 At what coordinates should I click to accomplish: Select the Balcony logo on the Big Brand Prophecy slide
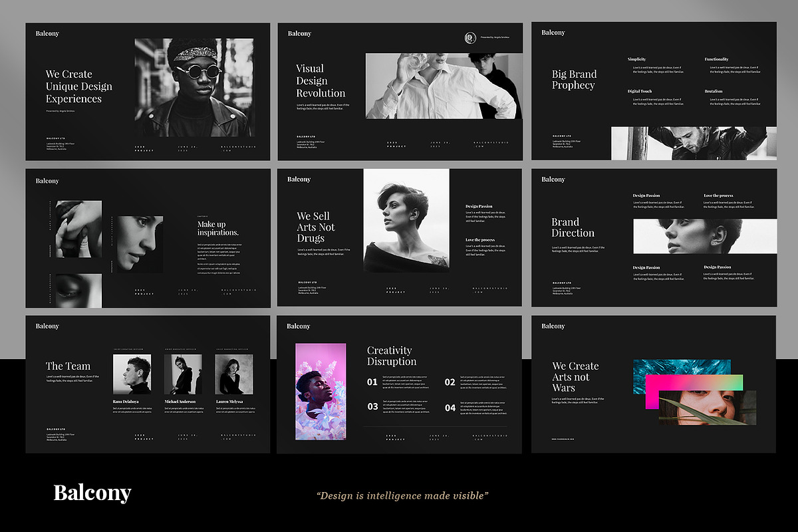tap(553, 33)
